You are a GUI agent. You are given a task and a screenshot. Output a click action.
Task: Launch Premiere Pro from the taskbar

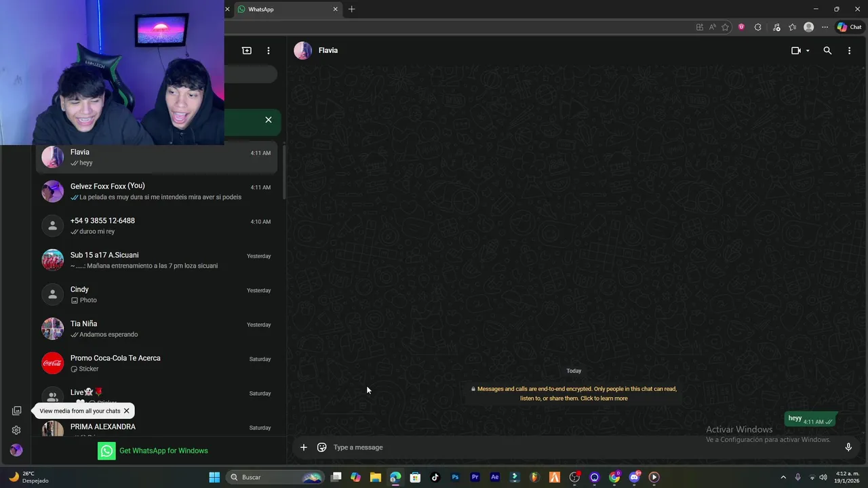point(475,477)
